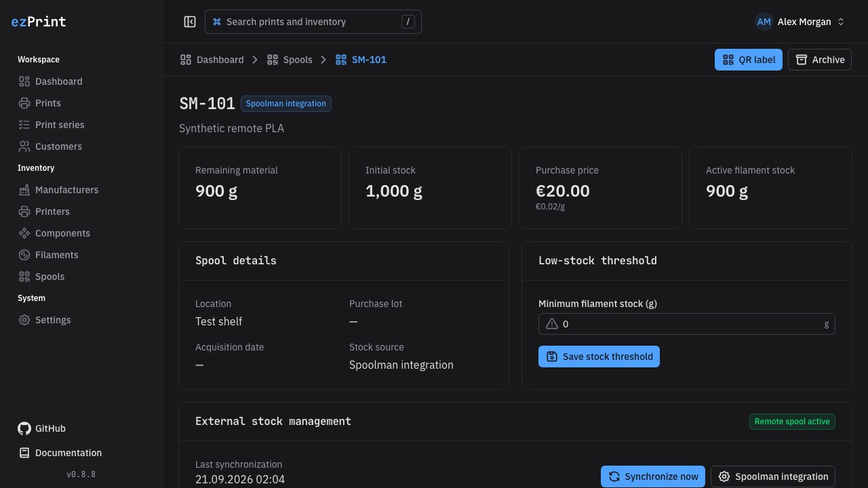The image size is (868, 488).
Task: Go to Prints in the sidebar
Action: coord(81,103)
